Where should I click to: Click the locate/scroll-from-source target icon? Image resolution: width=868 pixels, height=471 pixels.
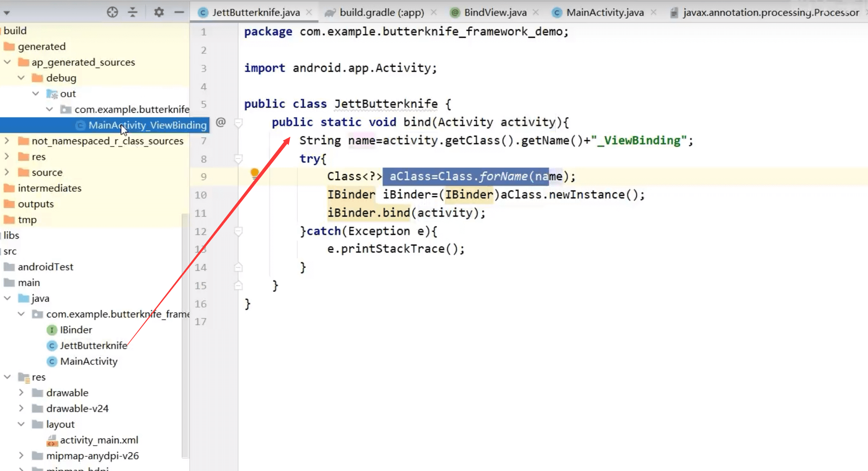coord(112,12)
